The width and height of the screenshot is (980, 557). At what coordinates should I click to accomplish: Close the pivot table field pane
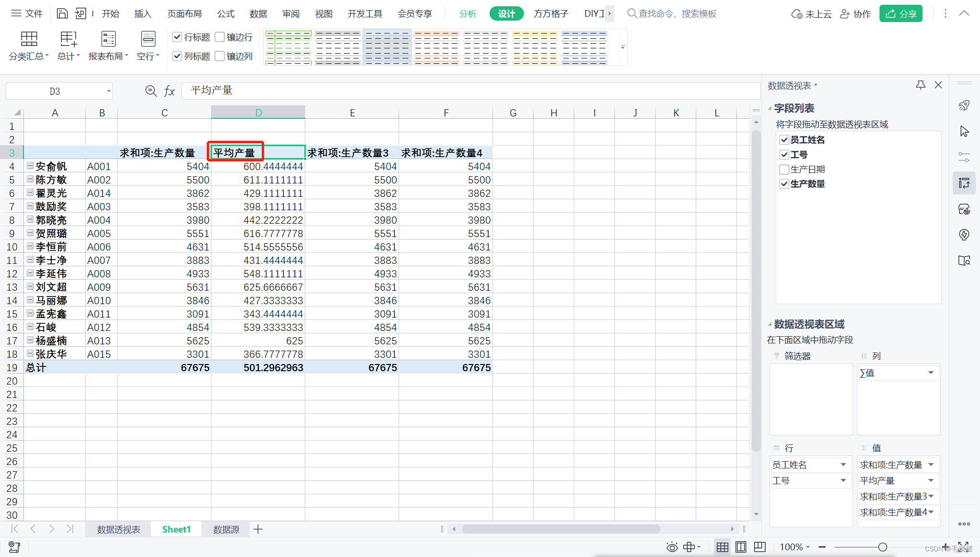click(x=938, y=85)
